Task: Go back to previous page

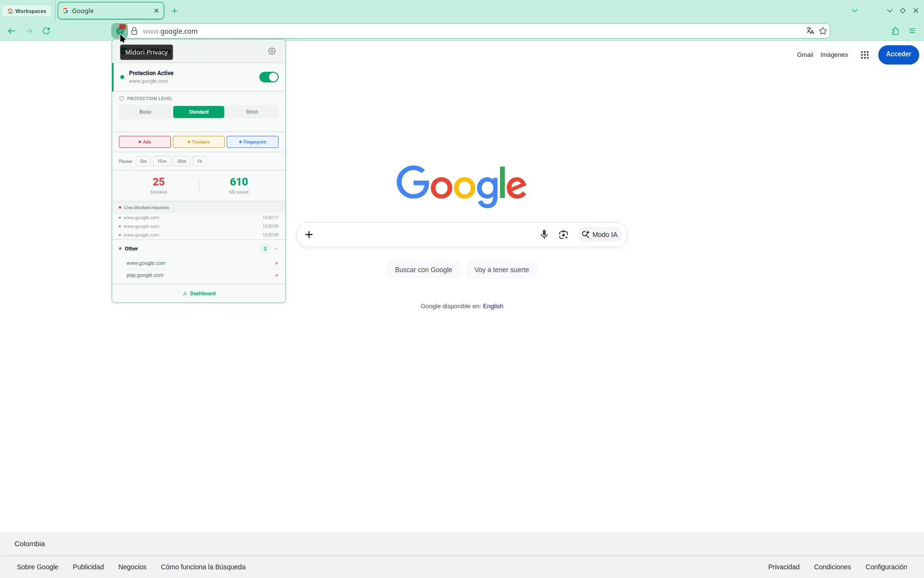Action: coord(12,31)
